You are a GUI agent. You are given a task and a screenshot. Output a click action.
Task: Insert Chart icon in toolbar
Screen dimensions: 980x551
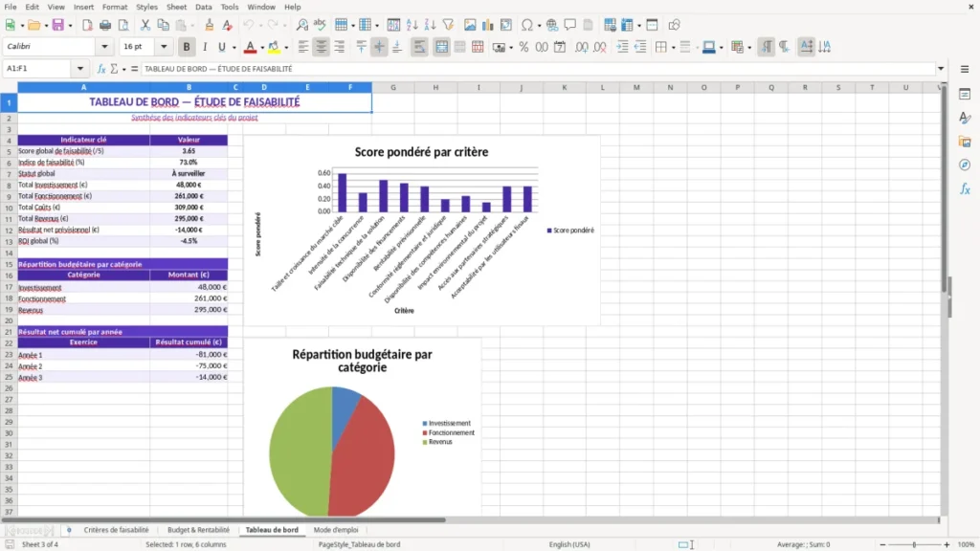[x=487, y=25]
